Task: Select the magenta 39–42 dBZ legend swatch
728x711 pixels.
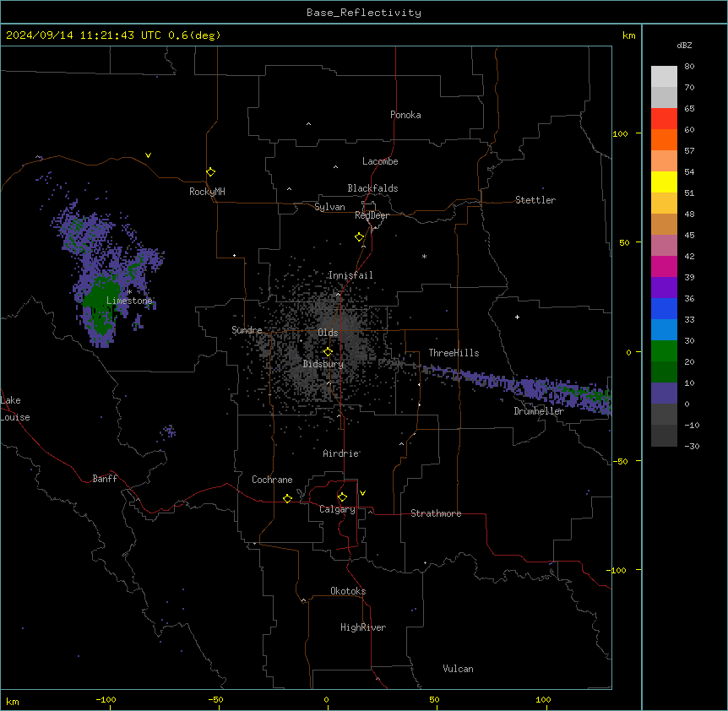Action: [x=664, y=266]
